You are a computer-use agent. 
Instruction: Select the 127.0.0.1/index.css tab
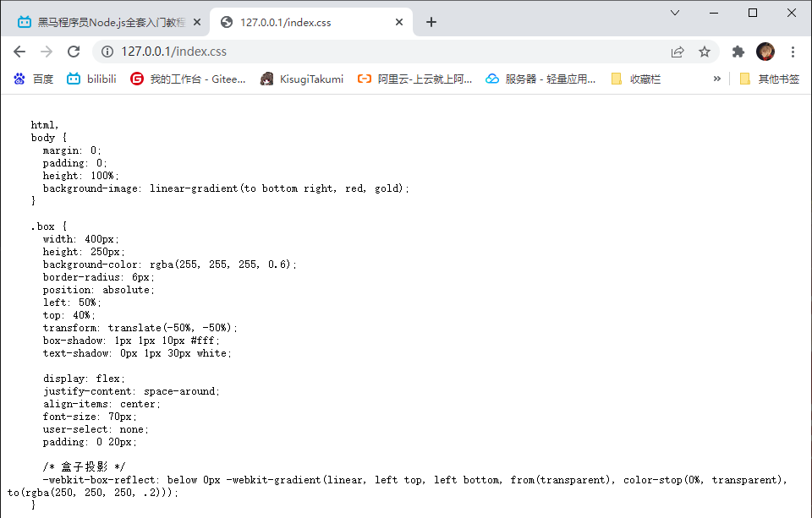point(304,22)
